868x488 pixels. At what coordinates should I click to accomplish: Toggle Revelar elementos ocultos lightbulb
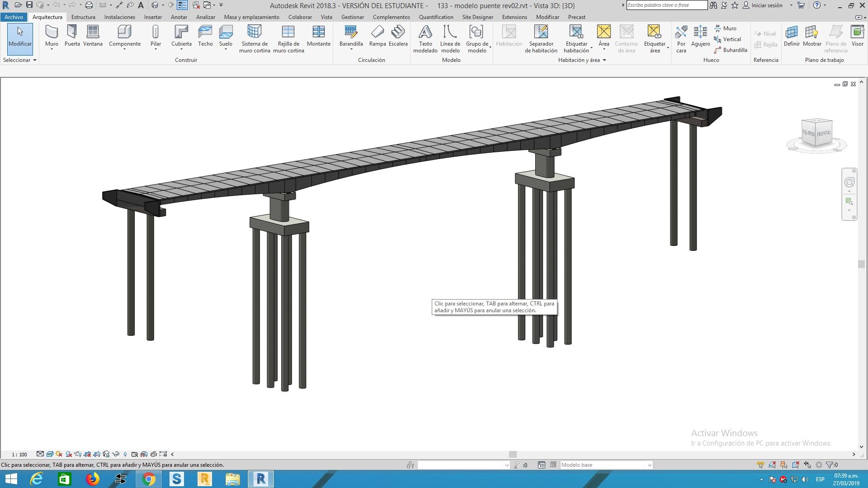pyautogui.click(x=125, y=454)
